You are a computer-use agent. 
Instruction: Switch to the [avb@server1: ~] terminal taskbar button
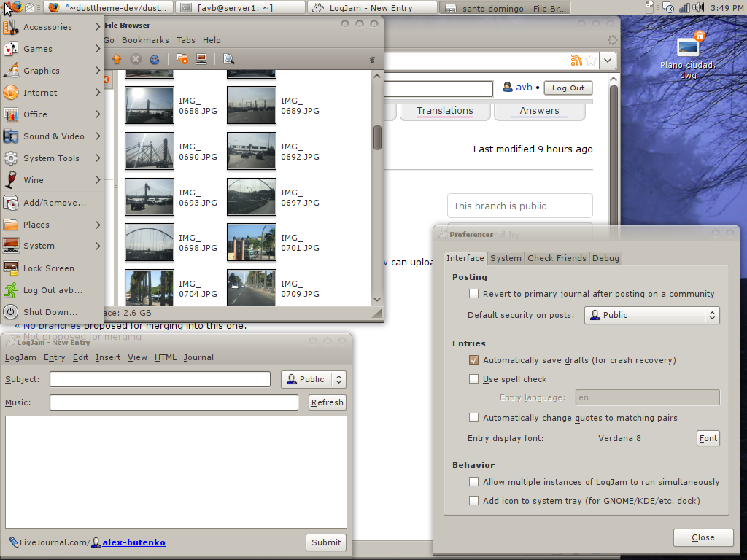coord(241,7)
